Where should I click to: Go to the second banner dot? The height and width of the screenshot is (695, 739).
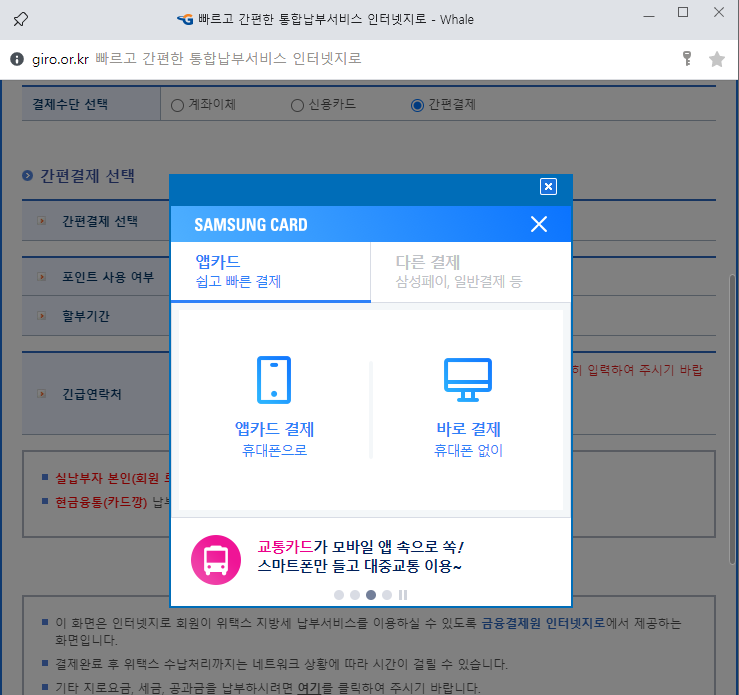355,595
